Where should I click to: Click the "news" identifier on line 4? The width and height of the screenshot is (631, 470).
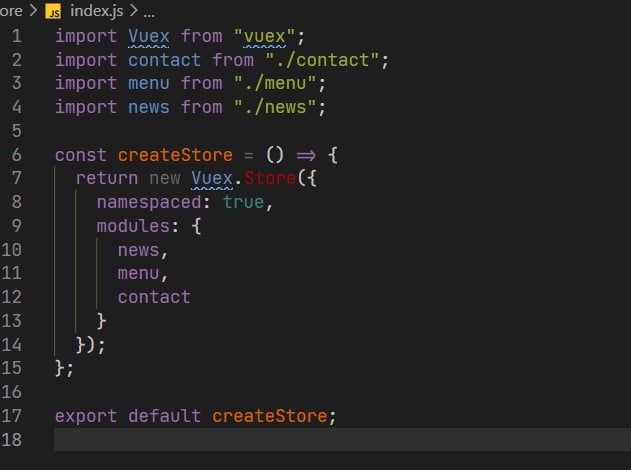click(x=149, y=107)
